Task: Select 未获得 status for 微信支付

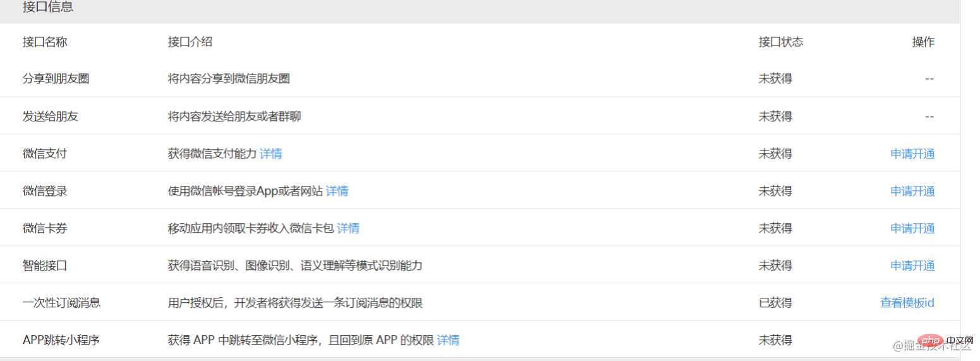Action: (775, 154)
